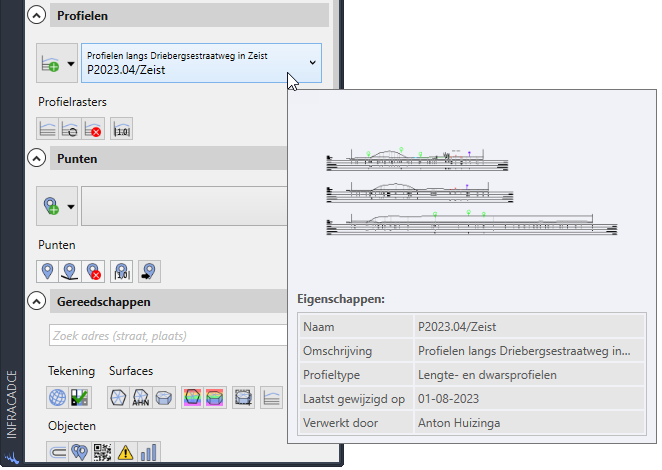This screenshot has width=662, height=470.
Task: Click the delete point icon with red cross
Action: [94, 271]
